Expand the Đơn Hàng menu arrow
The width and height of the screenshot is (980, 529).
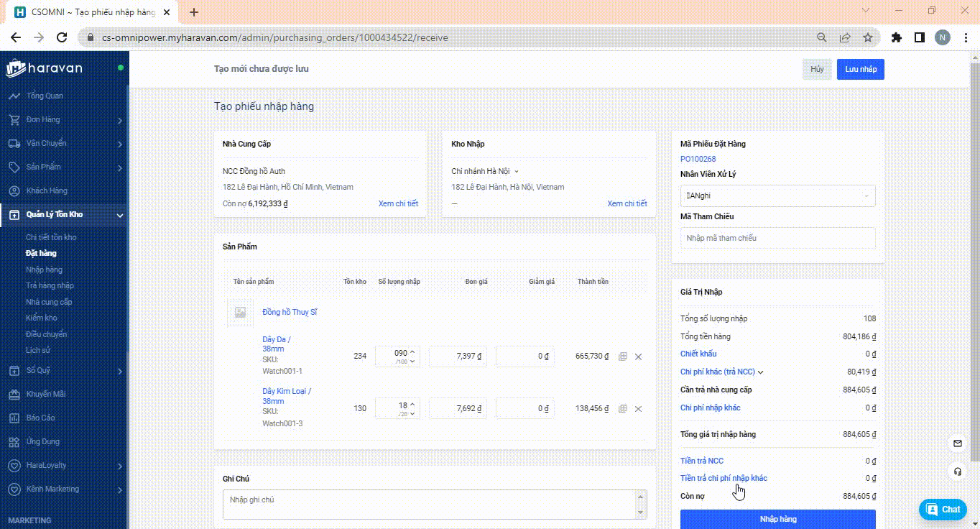click(x=120, y=120)
